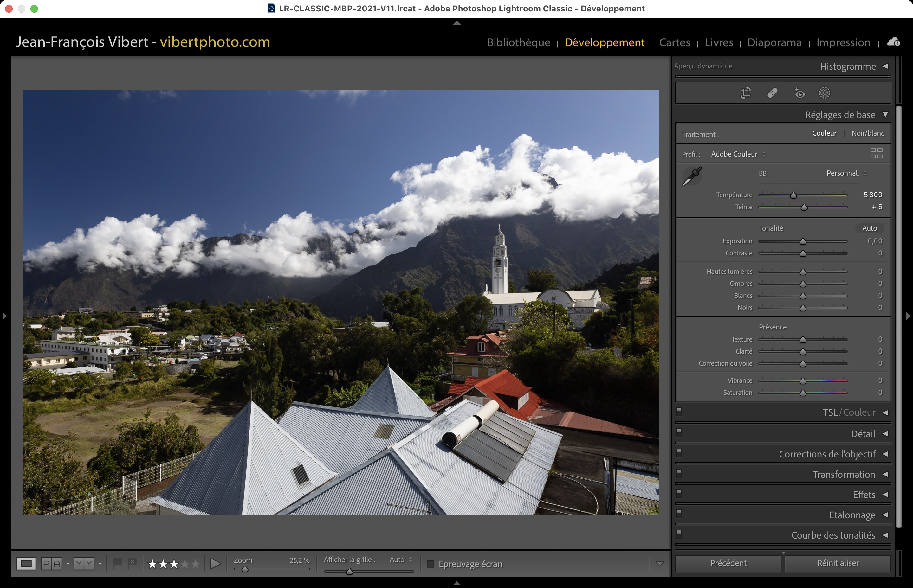Click the cloud sync status icon

point(894,42)
